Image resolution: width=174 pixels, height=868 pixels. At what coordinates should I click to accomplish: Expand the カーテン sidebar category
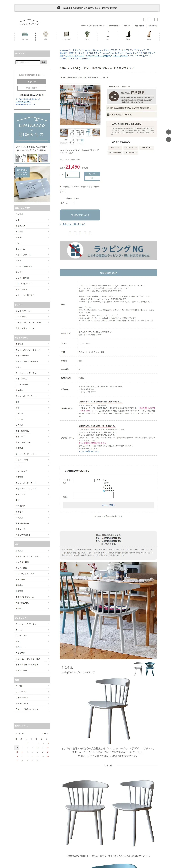pyautogui.click(x=32, y=630)
